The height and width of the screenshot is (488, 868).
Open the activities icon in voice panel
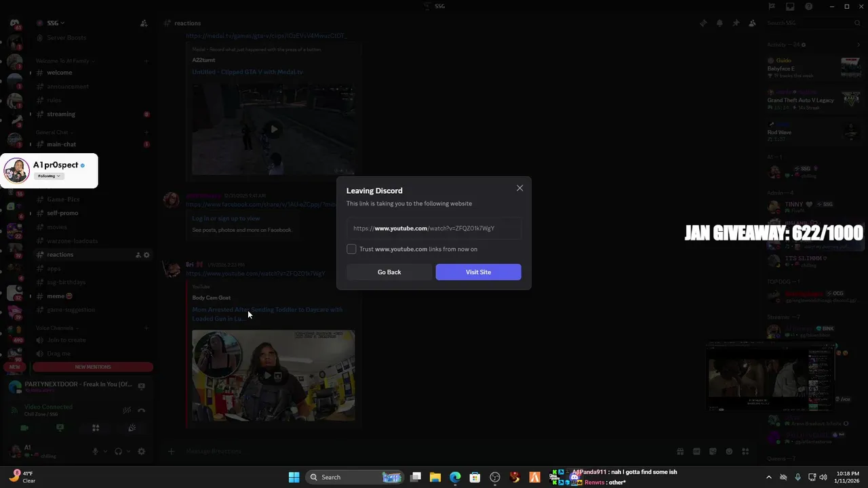(x=96, y=428)
